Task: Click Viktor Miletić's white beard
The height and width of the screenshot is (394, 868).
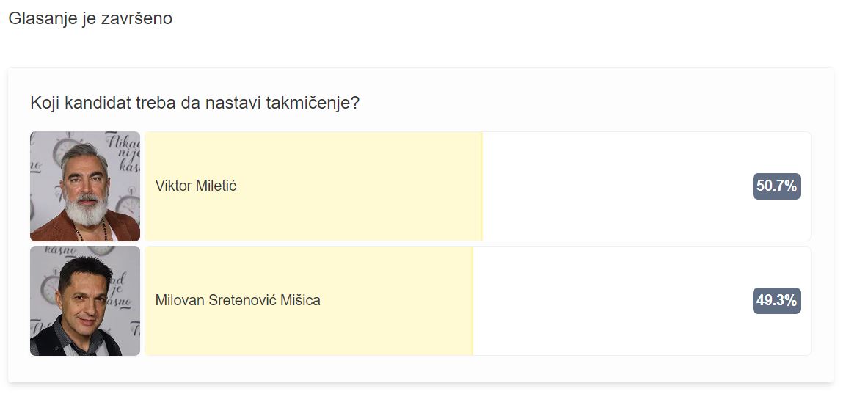Action: [87, 211]
